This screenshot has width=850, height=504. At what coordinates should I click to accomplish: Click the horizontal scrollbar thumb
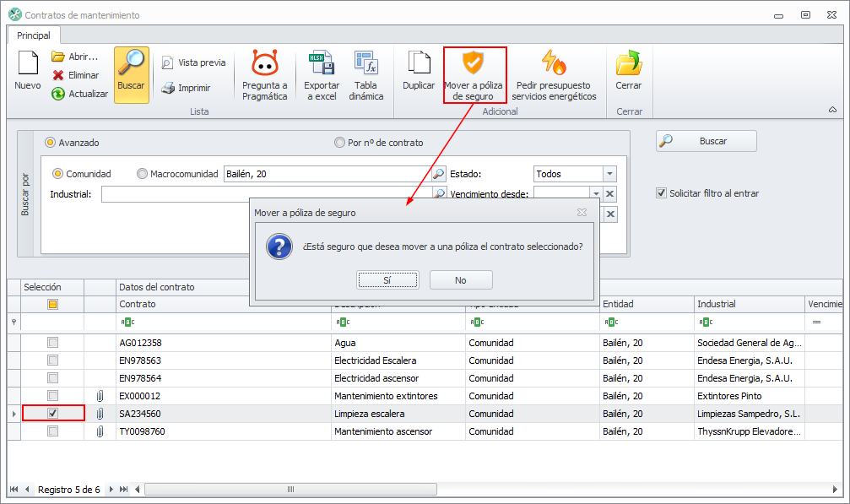click(290, 490)
